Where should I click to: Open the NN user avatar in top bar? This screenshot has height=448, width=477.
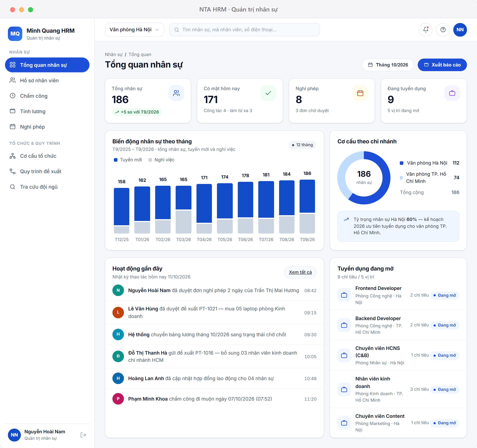[x=460, y=29]
